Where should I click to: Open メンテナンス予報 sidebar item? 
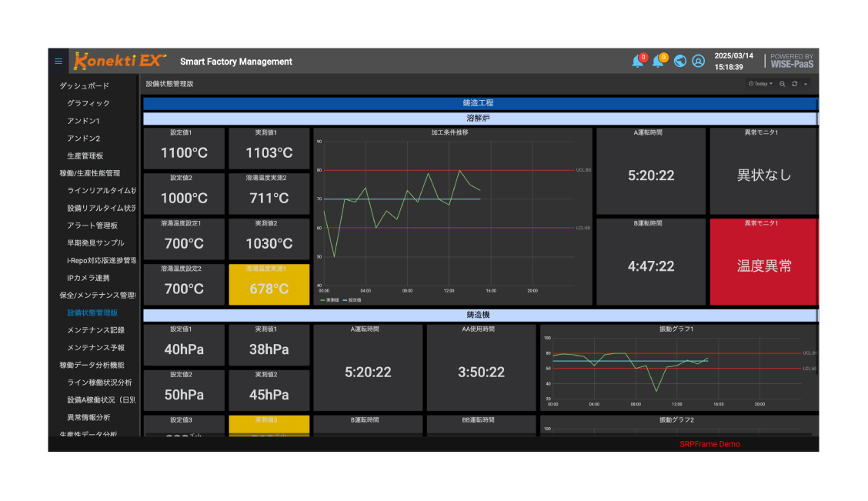(x=95, y=348)
